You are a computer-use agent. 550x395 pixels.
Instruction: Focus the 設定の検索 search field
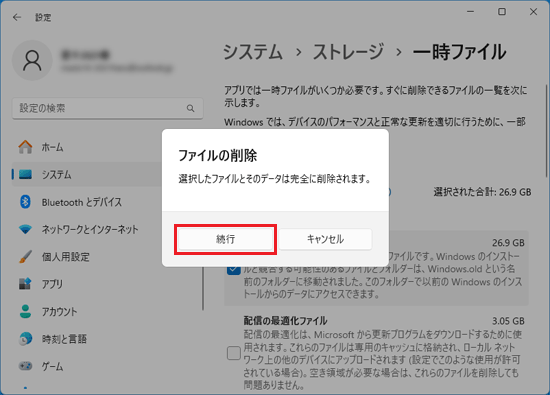(x=107, y=108)
